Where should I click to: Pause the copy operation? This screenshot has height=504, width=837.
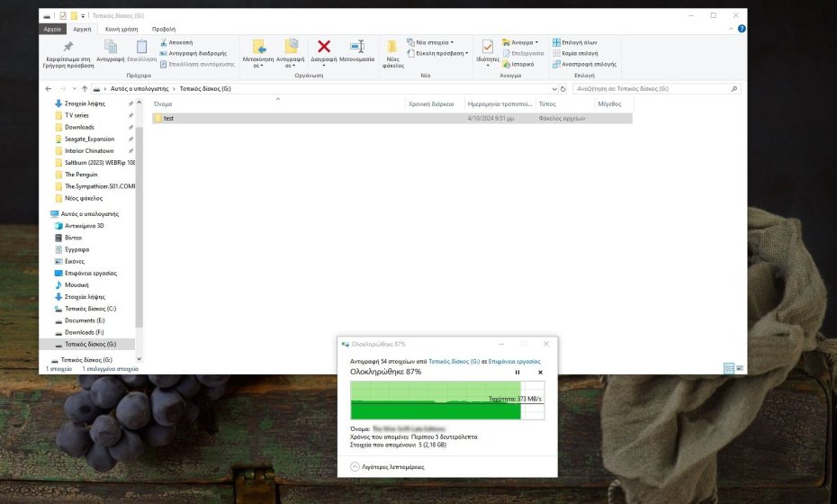[517, 373]
